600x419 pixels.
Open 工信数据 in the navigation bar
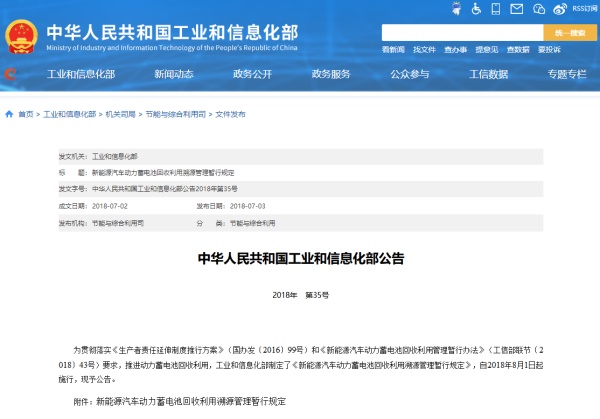click(x=488, y=74)
